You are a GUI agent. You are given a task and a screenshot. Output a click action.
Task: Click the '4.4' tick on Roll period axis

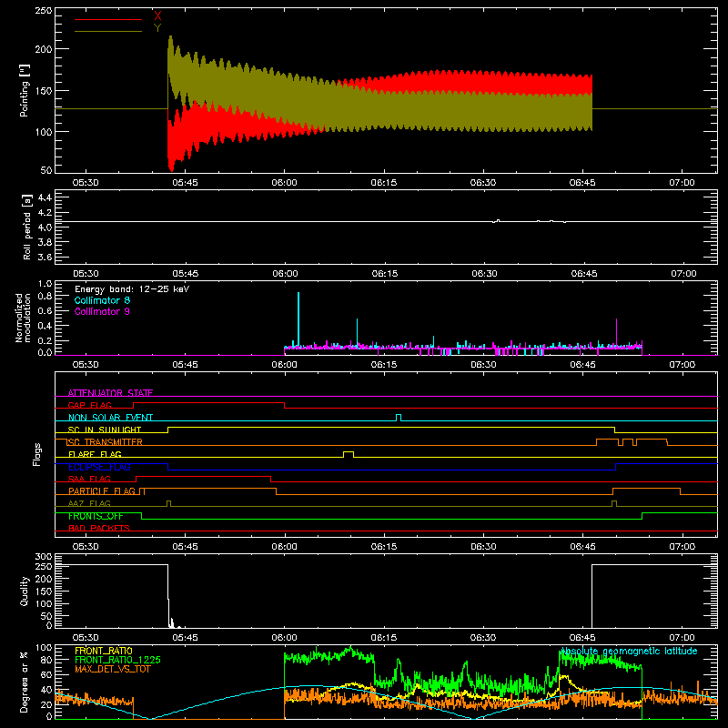[x=45, y=197]
